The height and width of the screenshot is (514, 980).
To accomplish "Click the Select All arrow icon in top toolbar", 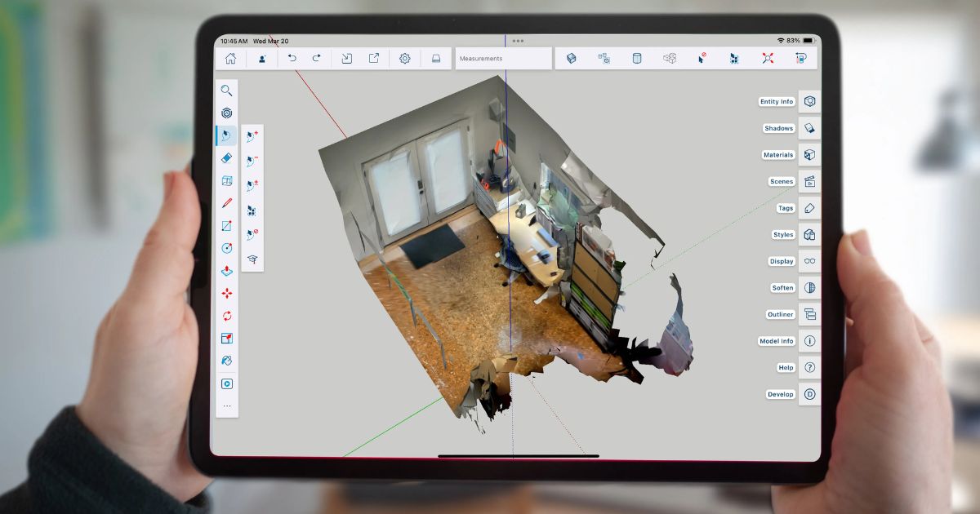I will pyautogui.click(x=734, y=59).
